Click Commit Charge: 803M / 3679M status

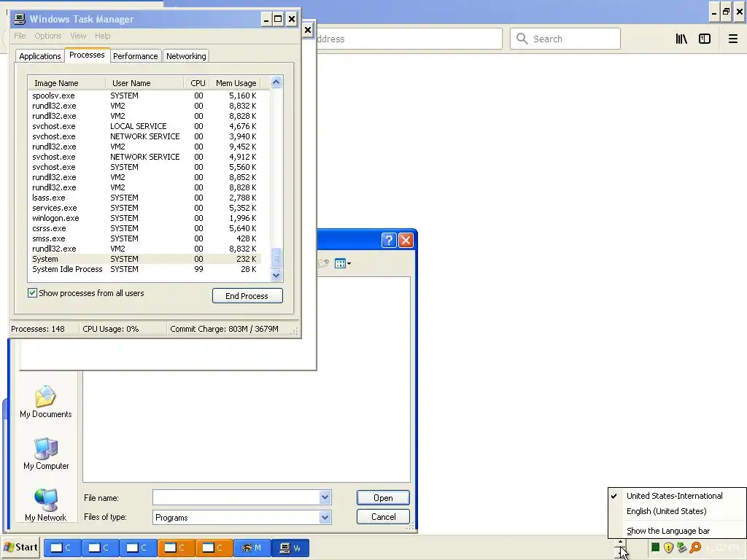pos(224,329)
